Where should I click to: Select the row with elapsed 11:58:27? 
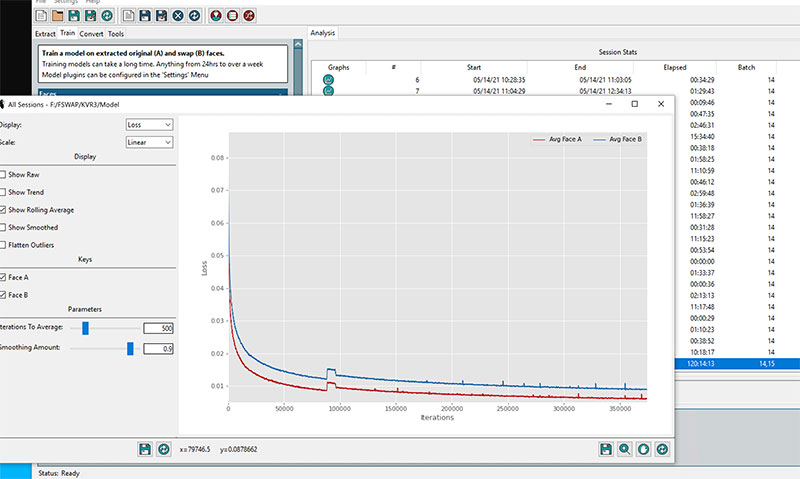coord(737,216)
